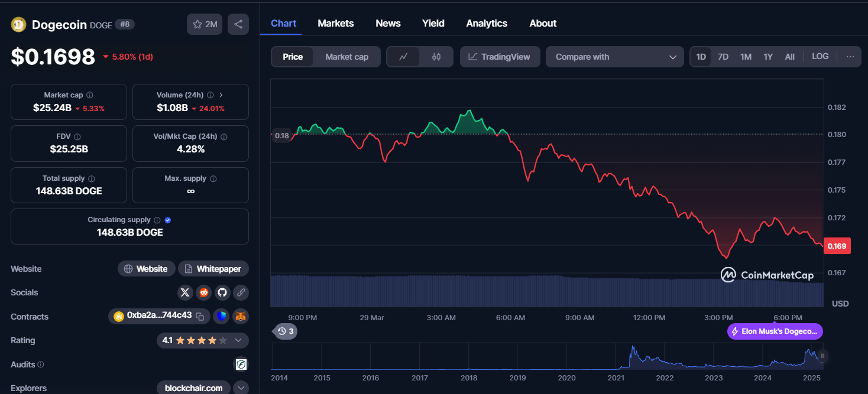
Task: Open more chart options ellipsis
Action: coord(850,57)
